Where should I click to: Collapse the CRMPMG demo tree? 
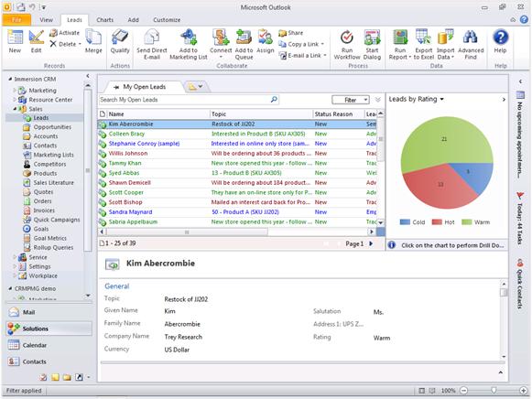pyautogui.click(x=10, y=288)
